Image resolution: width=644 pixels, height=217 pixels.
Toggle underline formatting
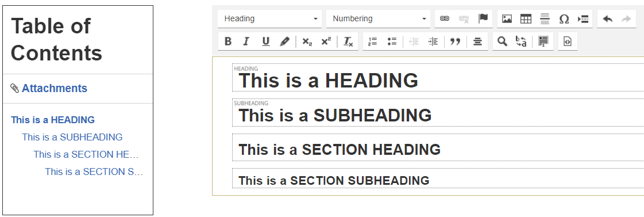(266, 41)
